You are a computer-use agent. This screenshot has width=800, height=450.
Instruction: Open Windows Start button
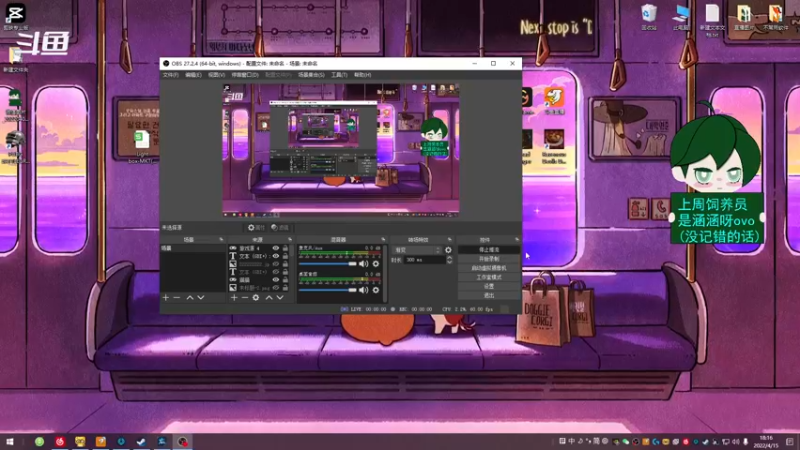(9, 442)
